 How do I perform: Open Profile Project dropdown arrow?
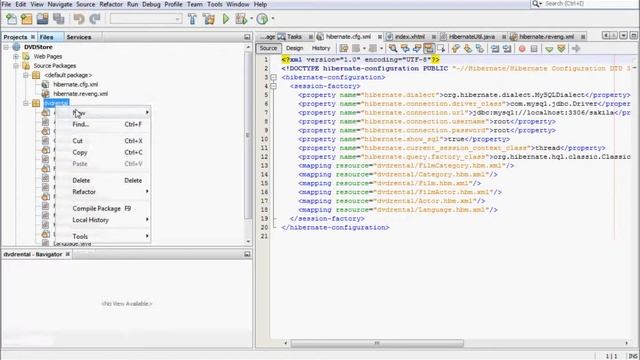point(273,19)
